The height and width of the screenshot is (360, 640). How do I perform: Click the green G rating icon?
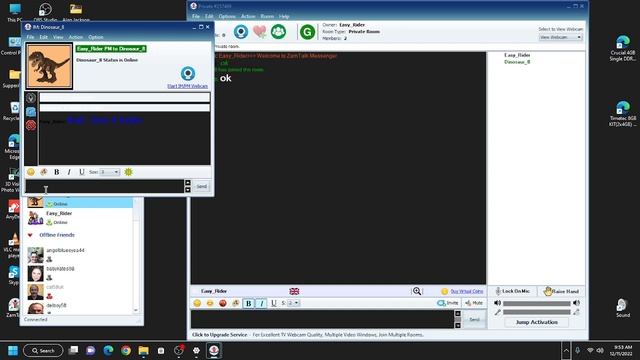[307, 32]
